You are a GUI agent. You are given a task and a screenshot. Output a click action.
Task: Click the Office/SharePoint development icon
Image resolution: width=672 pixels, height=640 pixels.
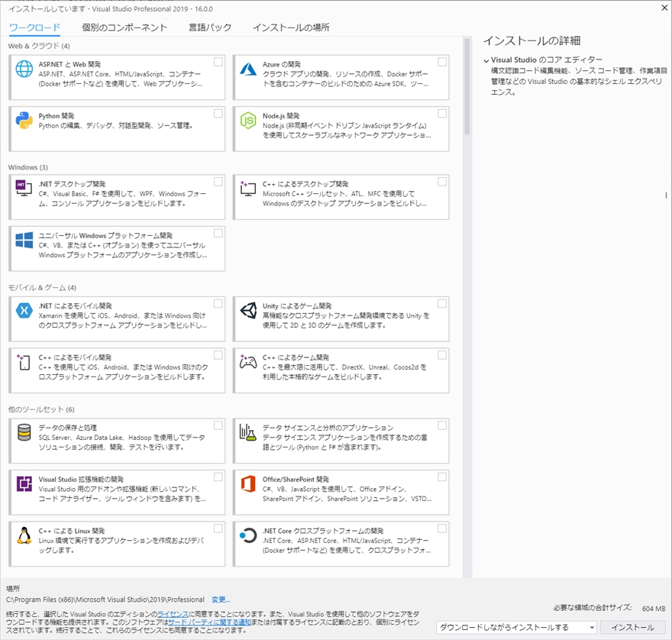[248, 484]
